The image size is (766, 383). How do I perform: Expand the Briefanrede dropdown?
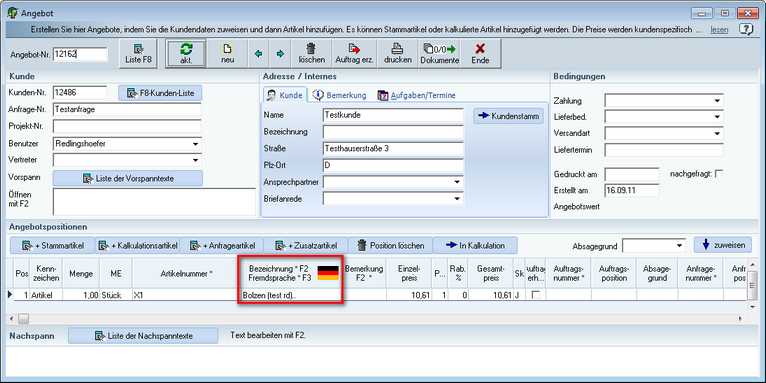(x=457, y=199)
